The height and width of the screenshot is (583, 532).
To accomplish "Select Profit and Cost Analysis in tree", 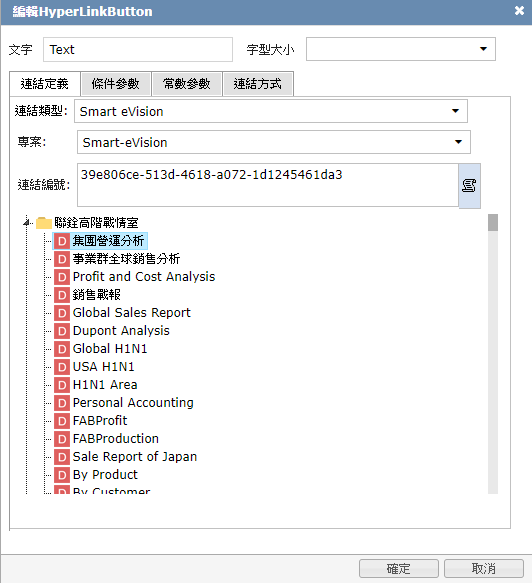I will (x=144, y=277).
